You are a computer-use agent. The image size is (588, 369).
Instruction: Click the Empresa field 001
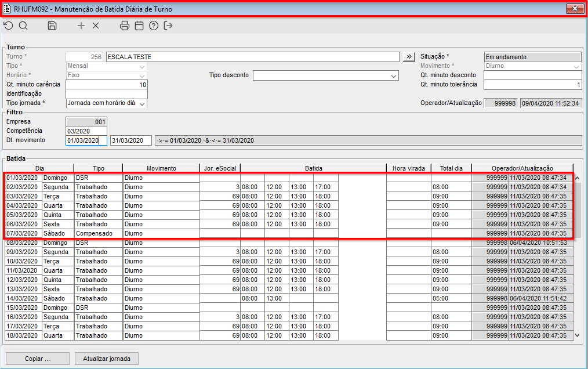pos(86,122)
